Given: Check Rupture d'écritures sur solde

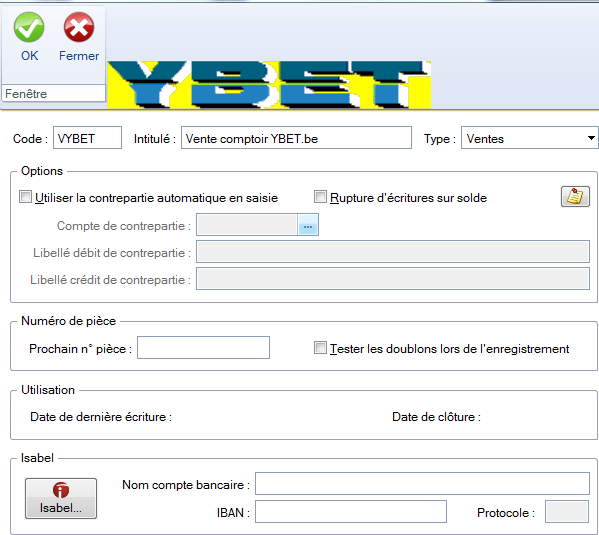Looking at the screenshot, I should pyautogui.click(x=320, y=197).
